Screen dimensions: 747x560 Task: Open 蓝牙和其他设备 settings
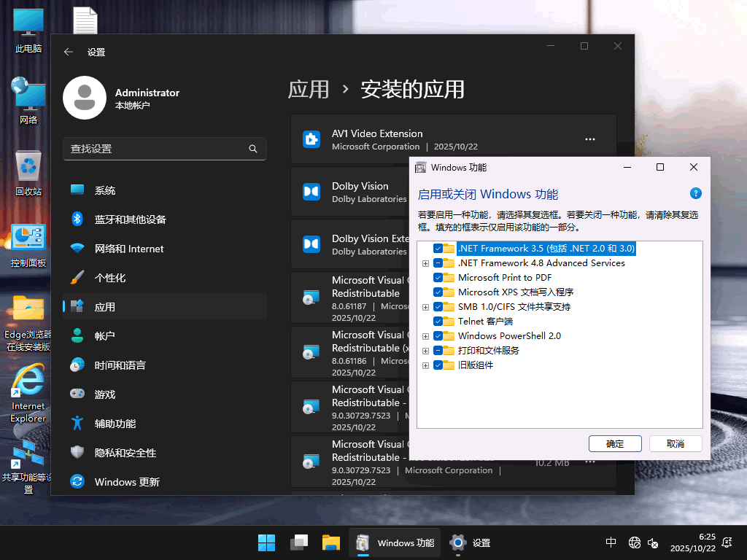pyautogui.click(x=164, y=219)
